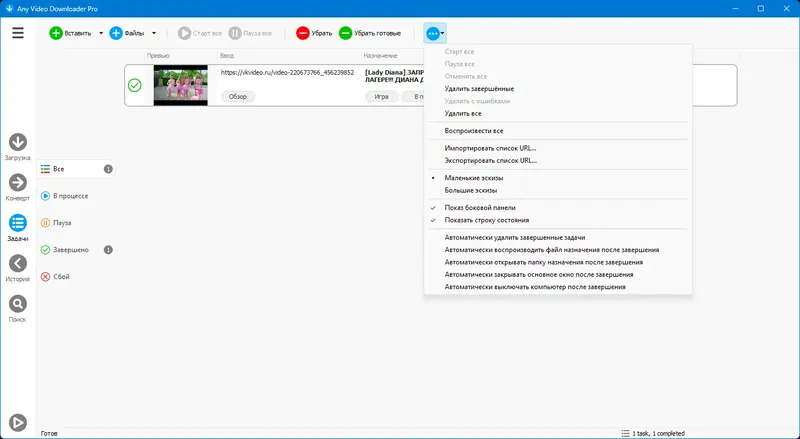
Task: Click the green Вставить paste icon
Action: coord(56,33)
